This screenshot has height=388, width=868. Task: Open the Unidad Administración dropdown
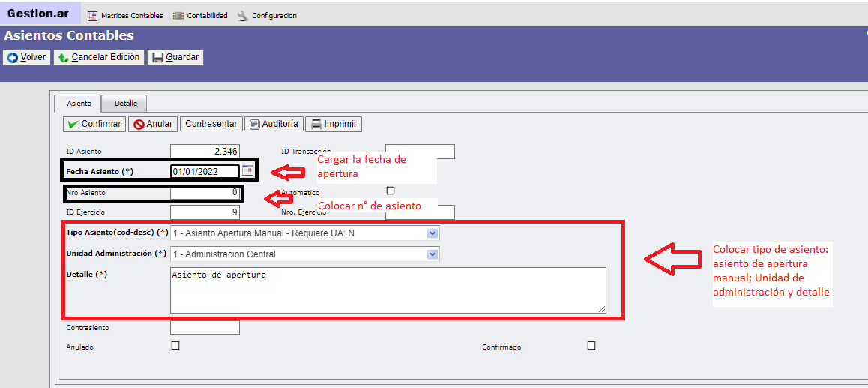coord(432,254)
